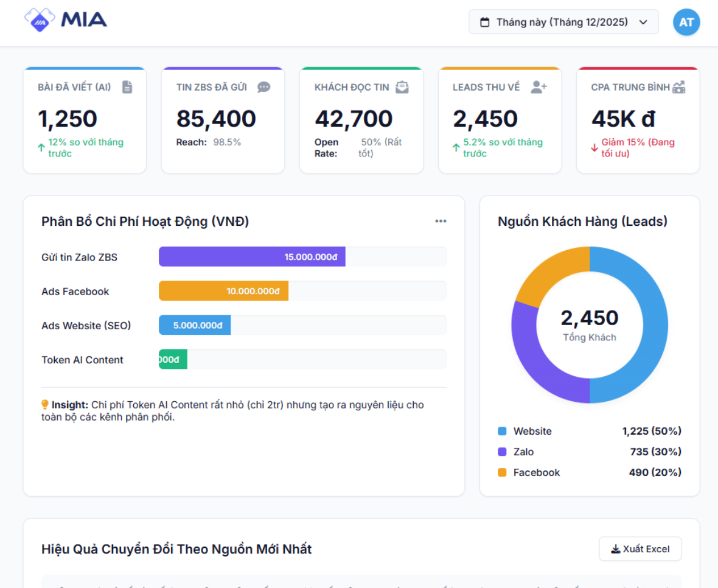Click the envelope icon on Khách Đọc Tin card

point(402,87)
